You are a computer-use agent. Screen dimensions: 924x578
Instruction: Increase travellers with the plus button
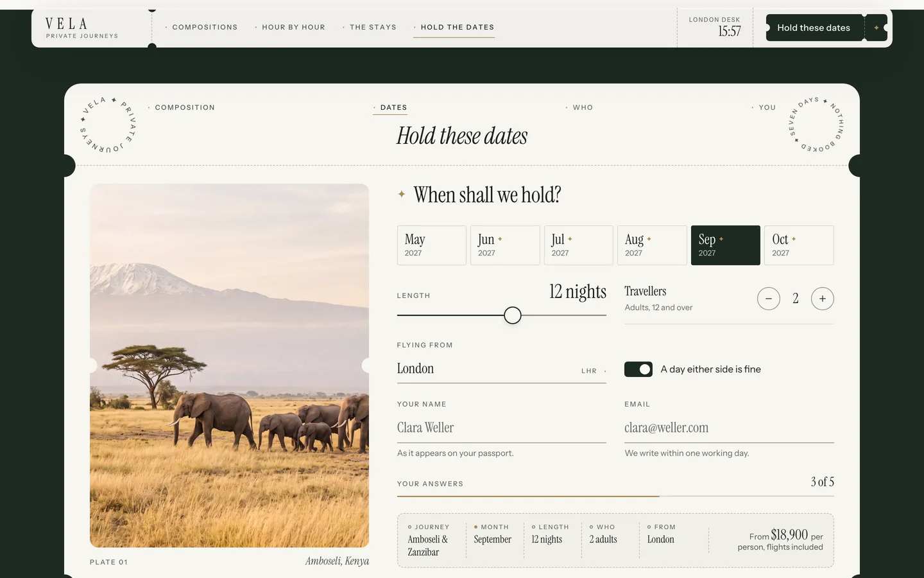coord(822,299)
